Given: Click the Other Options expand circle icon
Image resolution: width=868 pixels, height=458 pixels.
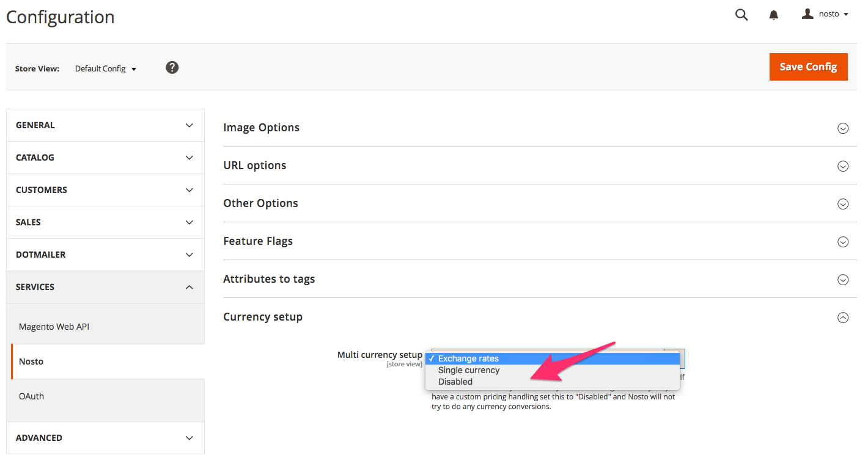Looking at the screenshot, I should click(x=843, y=204).
